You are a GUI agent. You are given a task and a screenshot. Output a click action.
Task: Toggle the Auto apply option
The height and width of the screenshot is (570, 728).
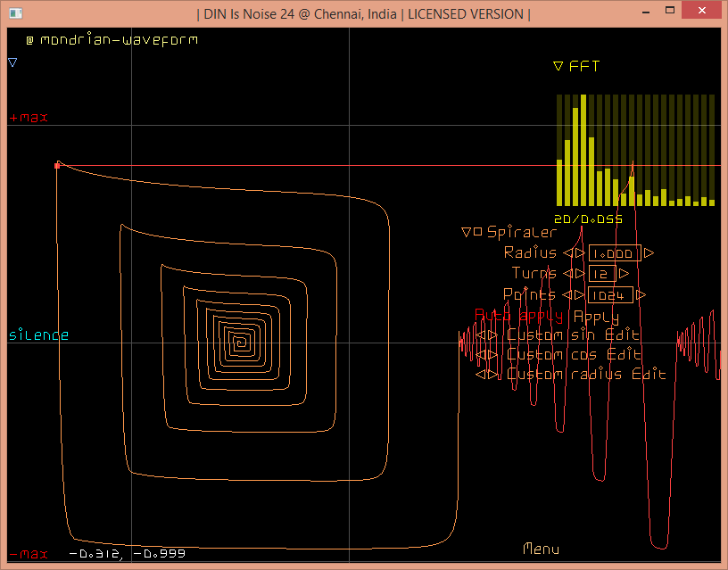click(518, 316)
